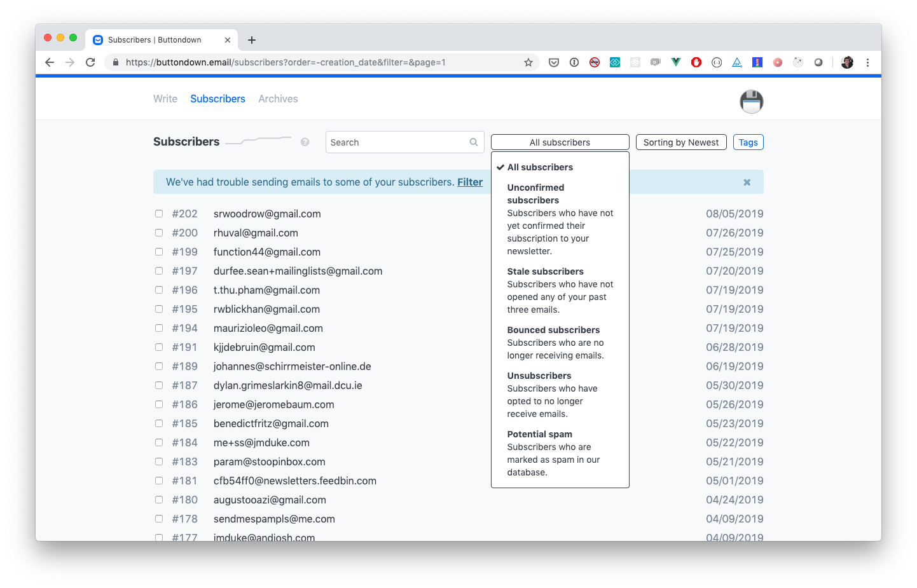This screenshot has height=588, width=917.
Task: Check the box for subscriber #202
Action: [159, 214]
